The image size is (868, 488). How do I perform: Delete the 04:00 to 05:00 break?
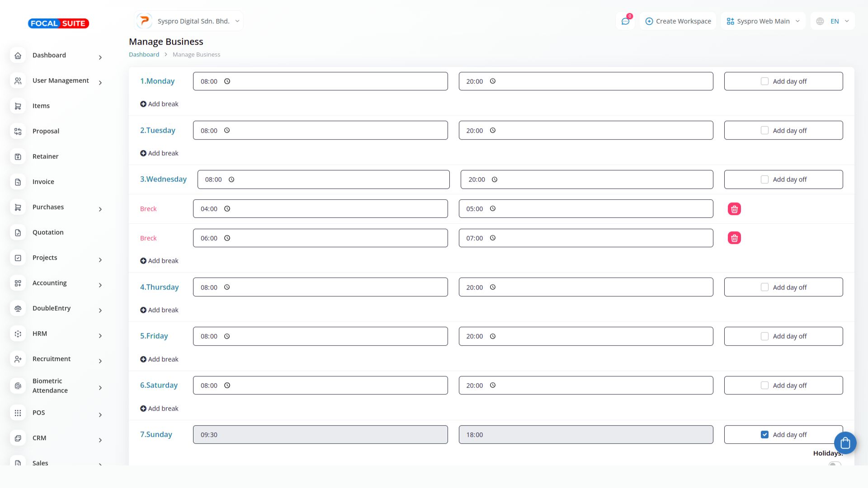734,209
